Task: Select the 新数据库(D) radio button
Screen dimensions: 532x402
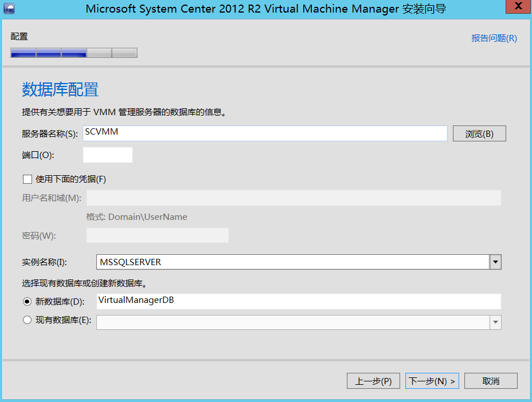Action: click(27, 301)
